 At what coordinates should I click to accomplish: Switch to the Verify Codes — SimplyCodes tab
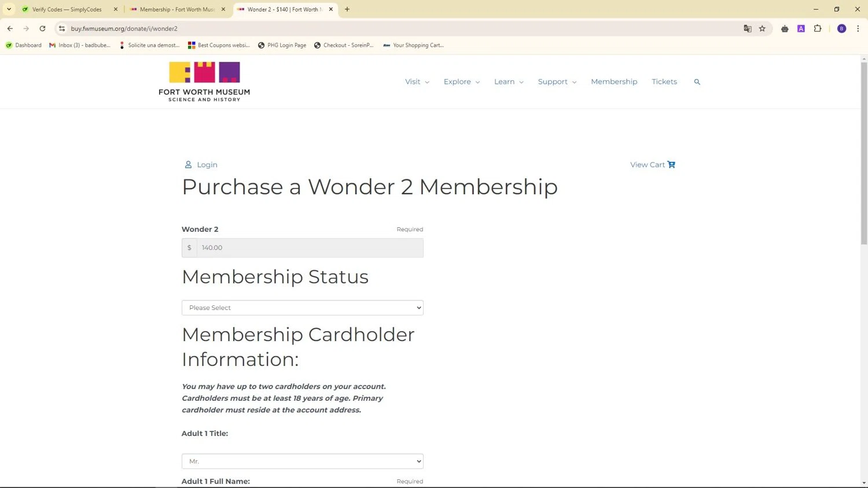pyautogui.click(x=67, y=9)
